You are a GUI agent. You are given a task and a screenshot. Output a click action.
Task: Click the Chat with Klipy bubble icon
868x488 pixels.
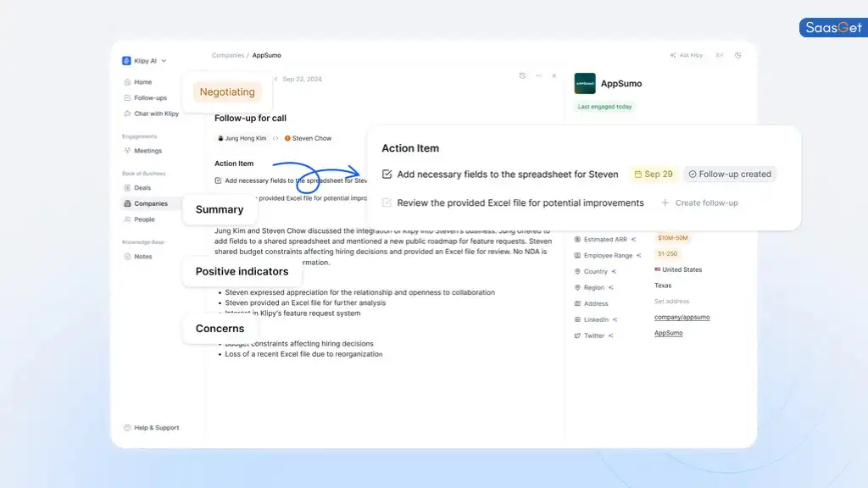127,114
